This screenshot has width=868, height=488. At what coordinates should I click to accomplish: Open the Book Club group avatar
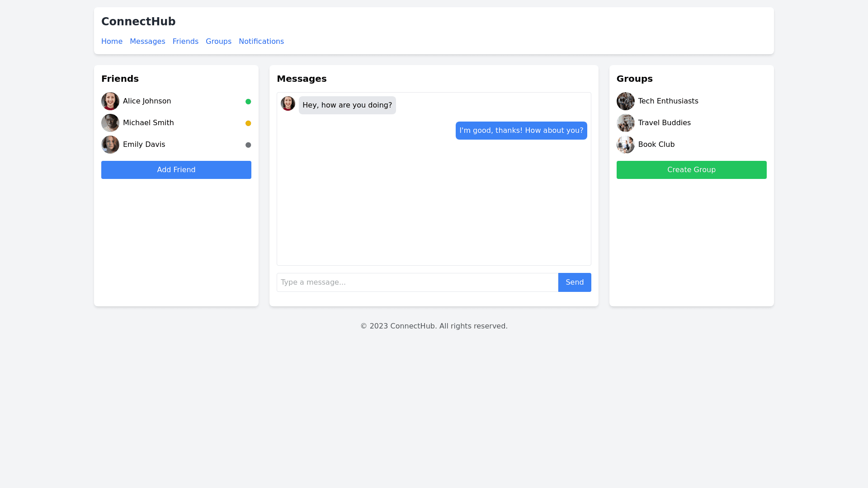tap(626, 145)
